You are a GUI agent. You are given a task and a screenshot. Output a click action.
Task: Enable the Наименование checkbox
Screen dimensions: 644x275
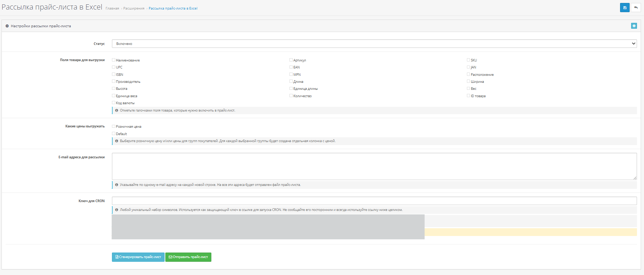[x=114, y=60]
